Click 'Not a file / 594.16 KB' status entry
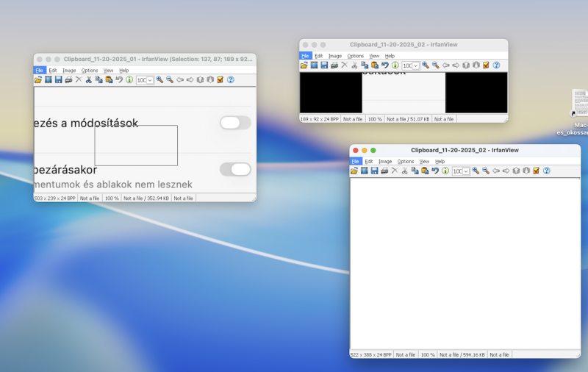The height and width of the screenshot is (372, 588). [462, 354]
